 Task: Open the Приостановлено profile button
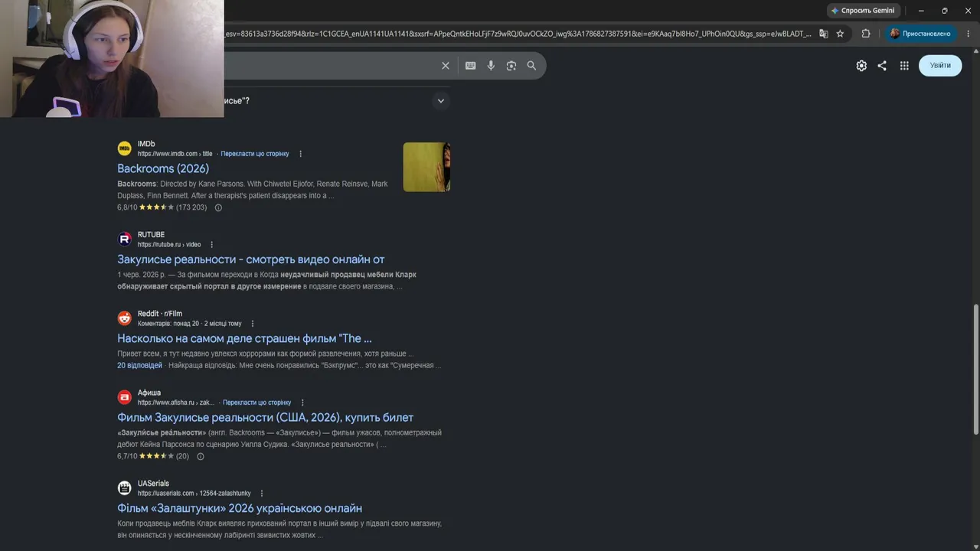(920, 34)
